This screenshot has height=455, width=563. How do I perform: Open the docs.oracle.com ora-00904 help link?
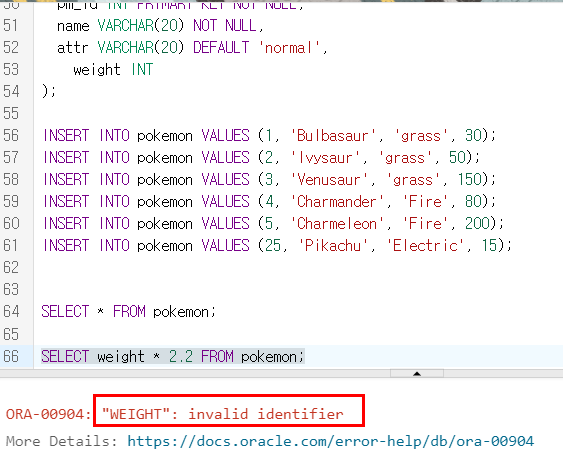click(330, 441)
